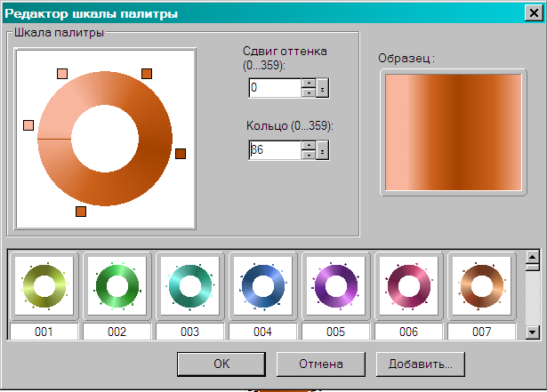Select dark brown node right of ring

(181, 154)
